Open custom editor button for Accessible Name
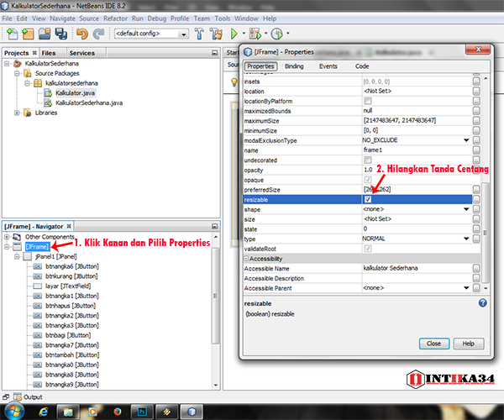This screenshot has height=420, width=504. coord(476,268)
